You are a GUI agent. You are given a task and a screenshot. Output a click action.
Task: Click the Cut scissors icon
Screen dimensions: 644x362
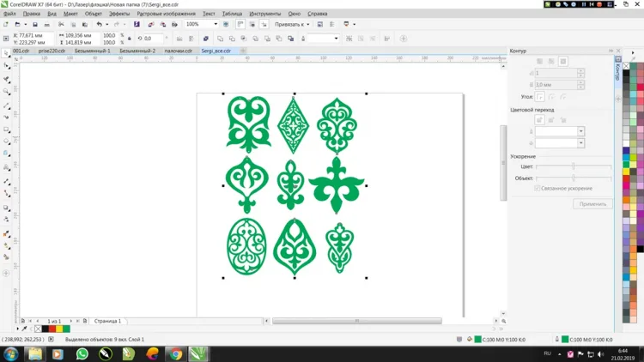pyautogui.click(x=61, y=25)
